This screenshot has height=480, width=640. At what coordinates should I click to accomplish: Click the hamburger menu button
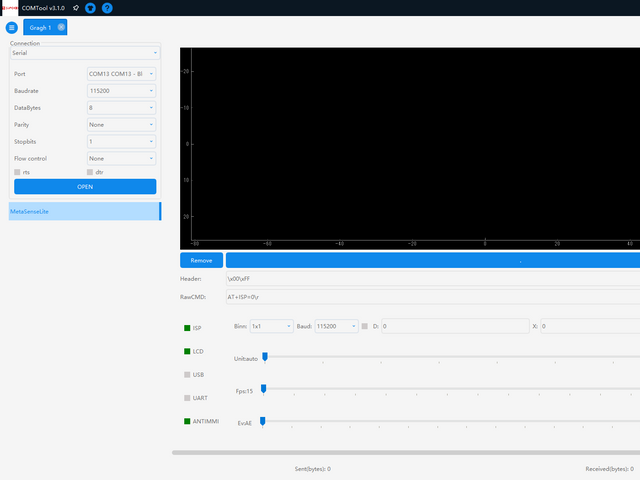tap(12, 27)
